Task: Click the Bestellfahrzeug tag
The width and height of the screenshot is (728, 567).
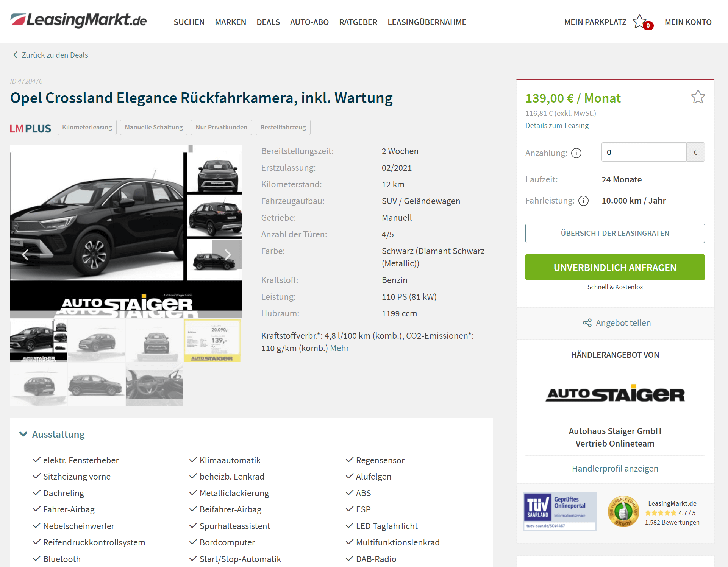Action: [283, 127]
